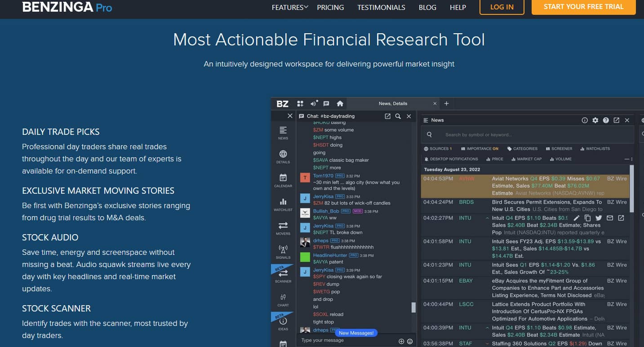The height and width of the screenshot is (347, 644).
Task: Click the Log In button
Action: click(502, 7)
